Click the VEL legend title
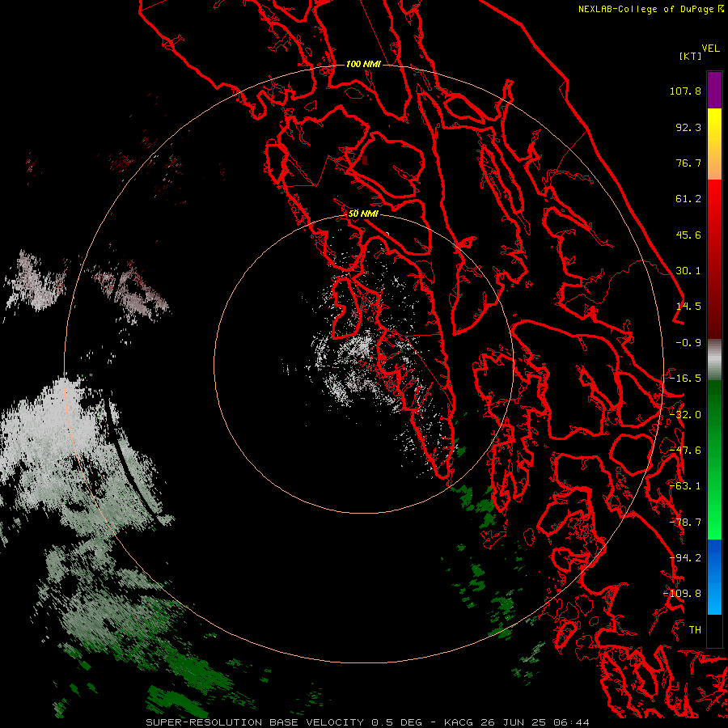The height and width of the screenshot is (728, 728). pos(710,49)
